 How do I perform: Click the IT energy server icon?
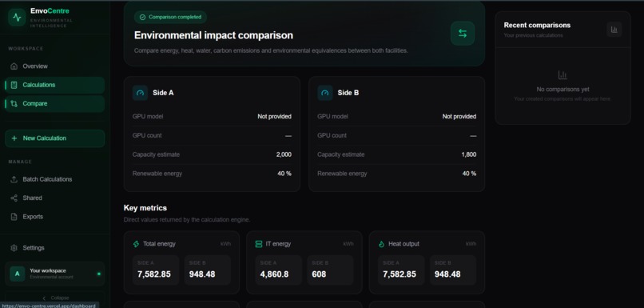[259, 244]
